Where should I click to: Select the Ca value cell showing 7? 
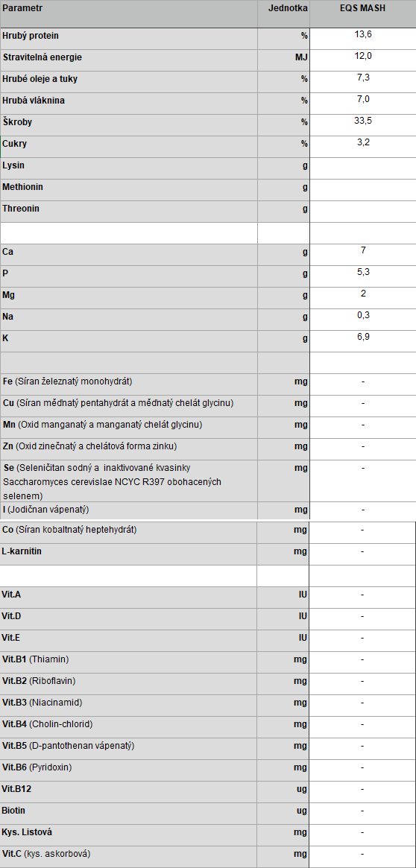(363, 255)
